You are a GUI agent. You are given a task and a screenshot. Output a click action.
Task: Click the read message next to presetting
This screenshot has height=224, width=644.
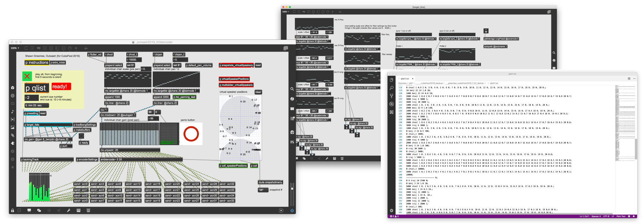point(43,114)
